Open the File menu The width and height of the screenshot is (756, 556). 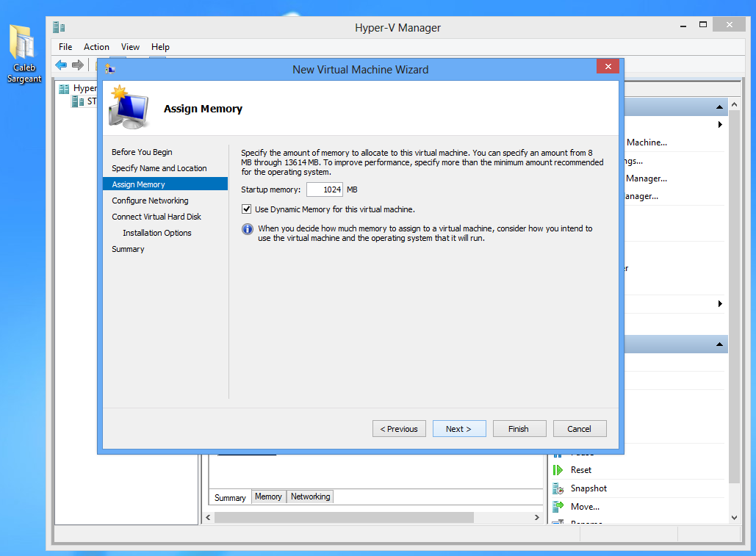[x=65, y=47]
